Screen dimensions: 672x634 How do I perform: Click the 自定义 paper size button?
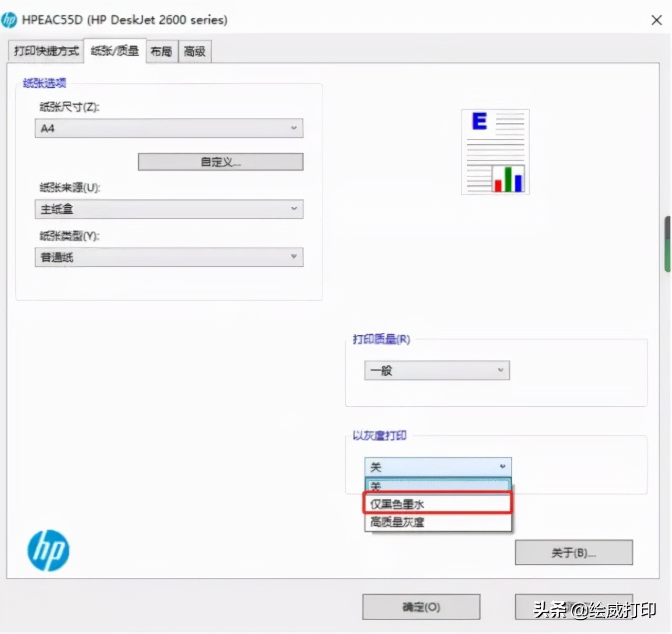click(x=220, y=162)
